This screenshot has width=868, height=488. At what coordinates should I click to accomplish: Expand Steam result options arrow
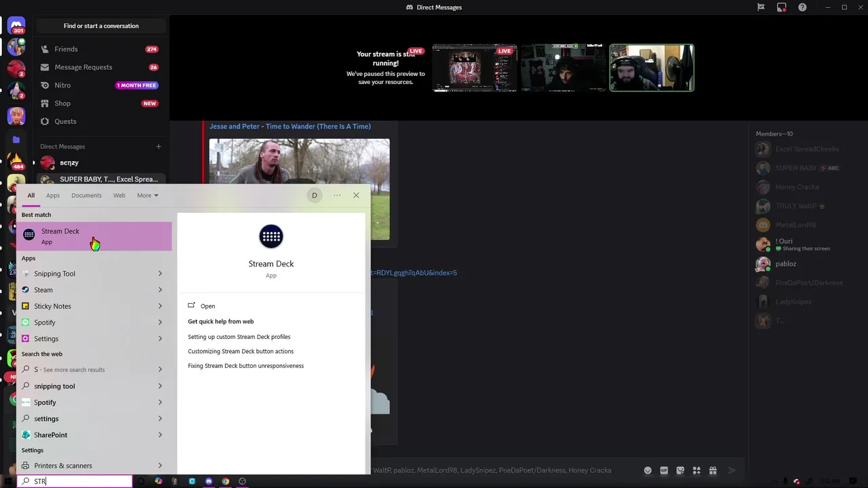(x=160, y=290)
